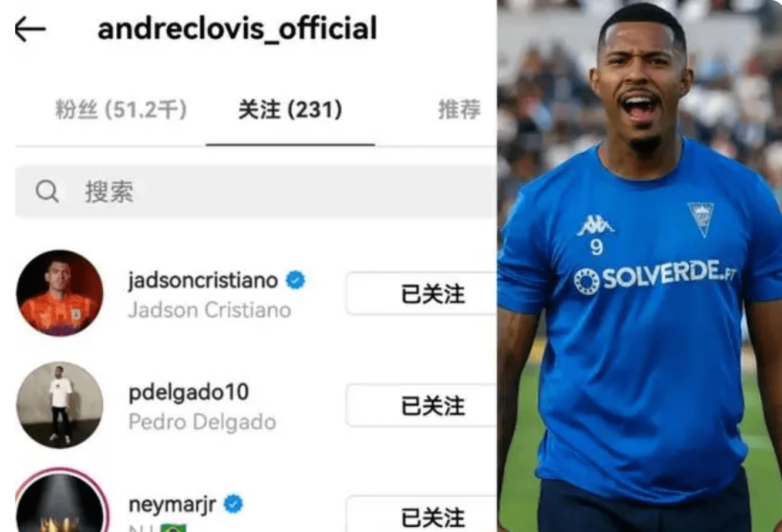782x532 pixels.
Task: Open jadsoncristiano's profile picture
Action: [x=60, y=293]
